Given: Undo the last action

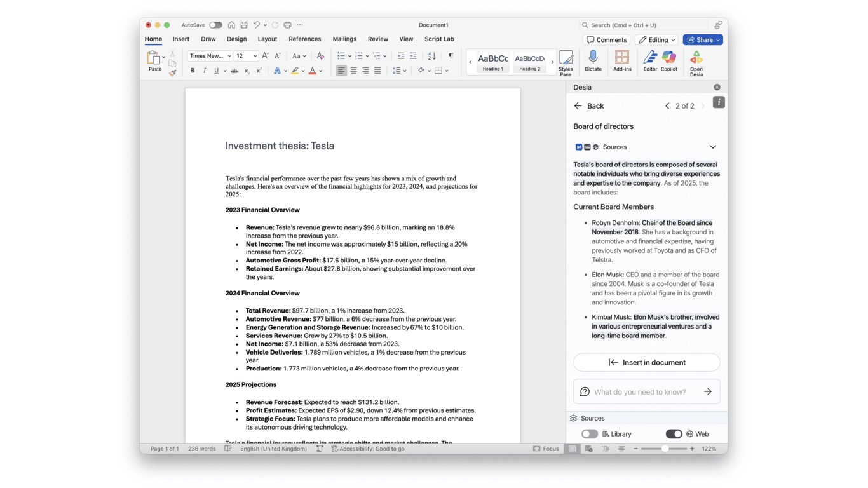Looking at the screenshot, I should 257,25.
